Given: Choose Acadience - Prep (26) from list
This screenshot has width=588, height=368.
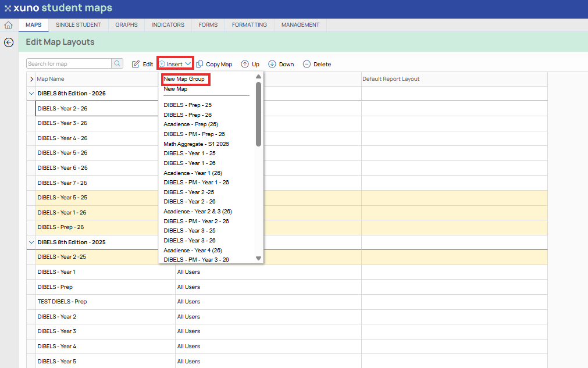Looking at the screenshot, I should [191, 124].
